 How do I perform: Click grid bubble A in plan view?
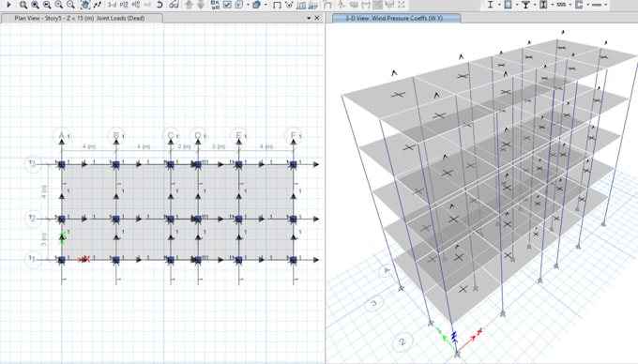pos(61,135)
